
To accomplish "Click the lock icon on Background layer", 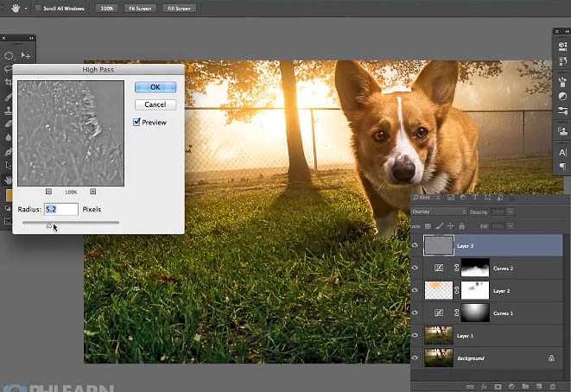I will click(x=550, y=357).
